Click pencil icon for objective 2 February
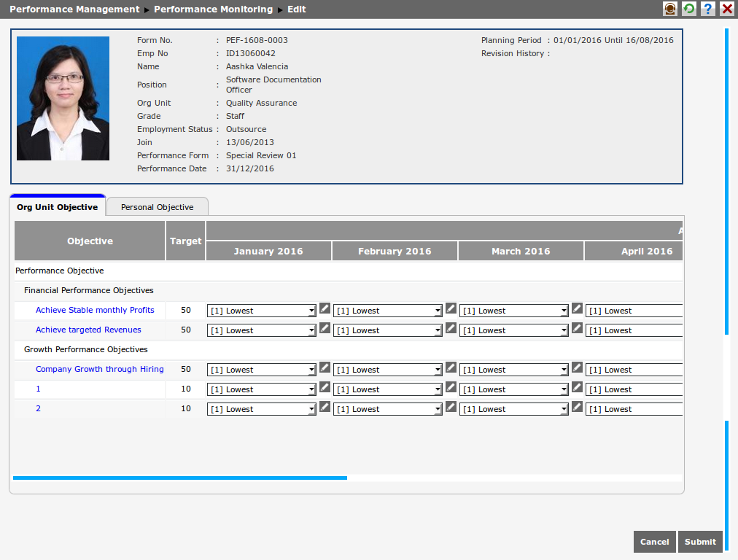The width and height of the screenshot is (738, 560). coord(451,407)
